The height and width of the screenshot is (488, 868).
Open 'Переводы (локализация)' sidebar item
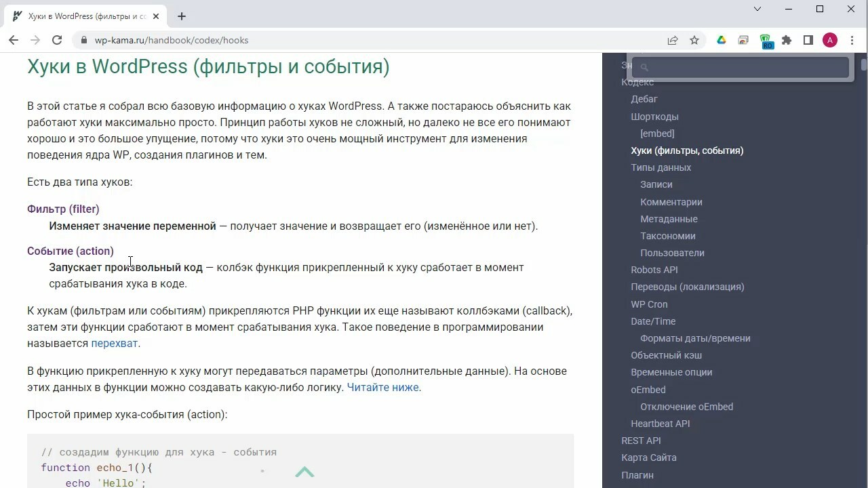tap(688, 287)
